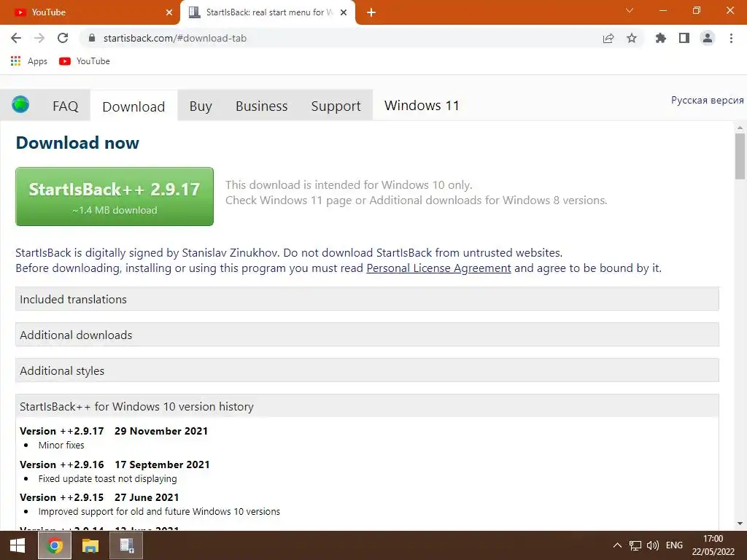Viewport: 747px width, 560px height.
Task: Click the browser forward arrow
Action: 39,38
